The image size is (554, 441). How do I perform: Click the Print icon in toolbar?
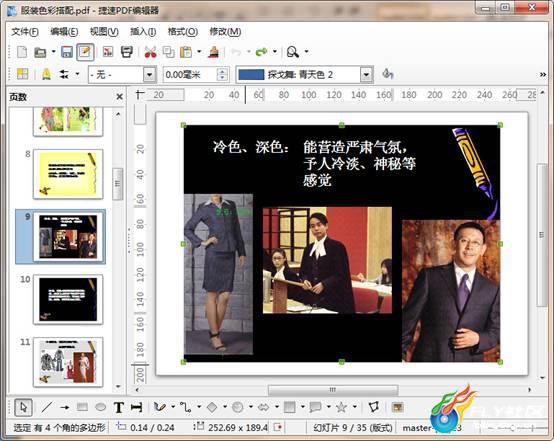[x=127, y=52]
